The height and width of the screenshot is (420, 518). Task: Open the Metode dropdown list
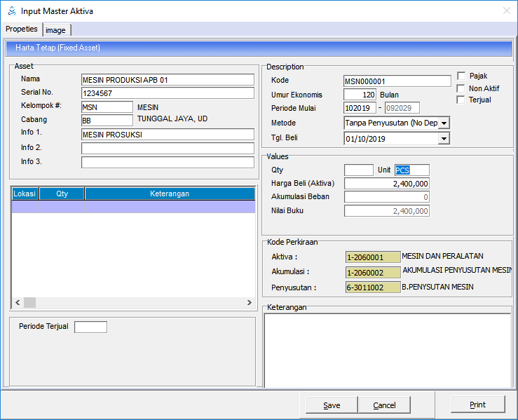(443, 123)
